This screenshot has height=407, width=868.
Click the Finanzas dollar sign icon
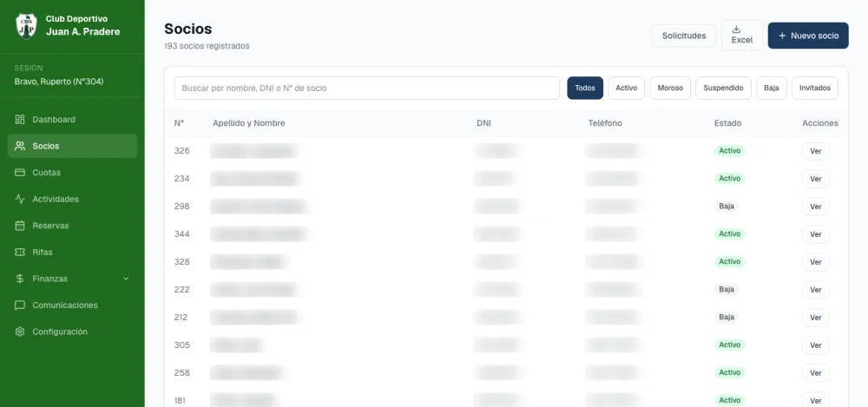pyautogui.click(x=20, y=279)
